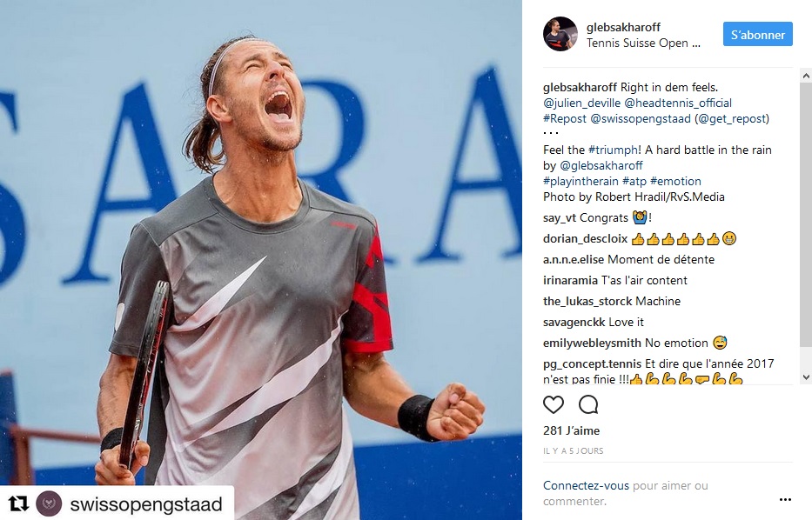Image resolution: width=812 pixels, height=520 pixels.
Task: Click the repost arrows icon on photo
Action: (x=18, y=503)
